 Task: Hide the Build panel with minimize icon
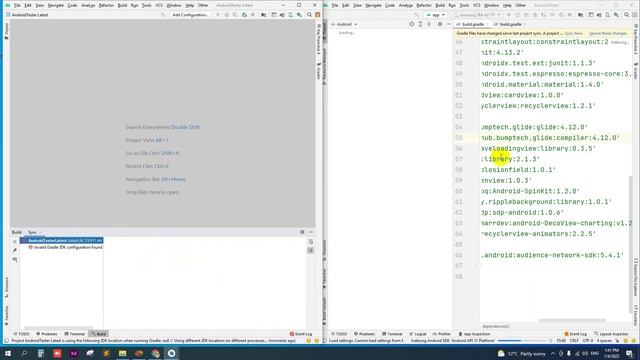pyautogui.click(x=311, y=232)
